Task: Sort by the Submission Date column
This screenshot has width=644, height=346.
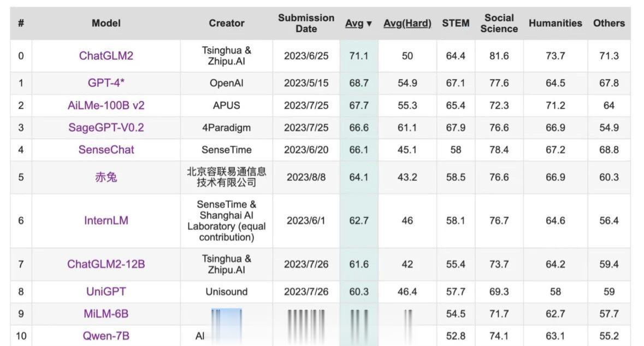Action: 306,23
